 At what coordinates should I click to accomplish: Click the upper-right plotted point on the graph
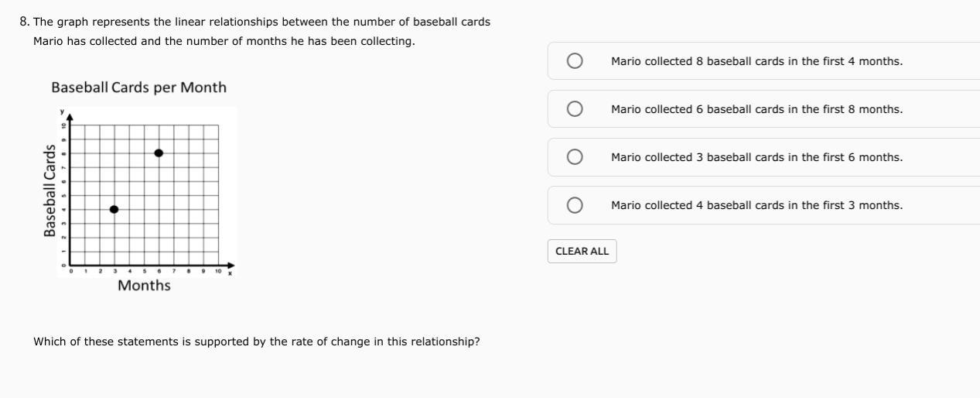[x=159, y=153]
